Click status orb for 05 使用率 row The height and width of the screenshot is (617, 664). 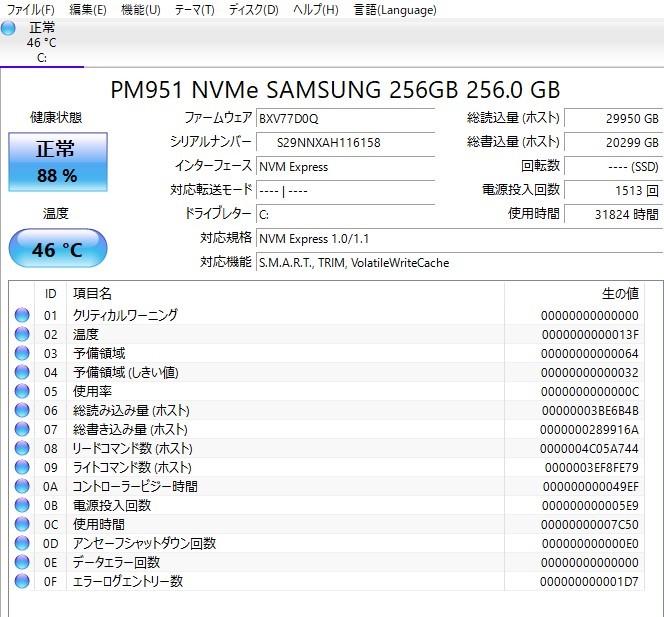tap(22, 391)
